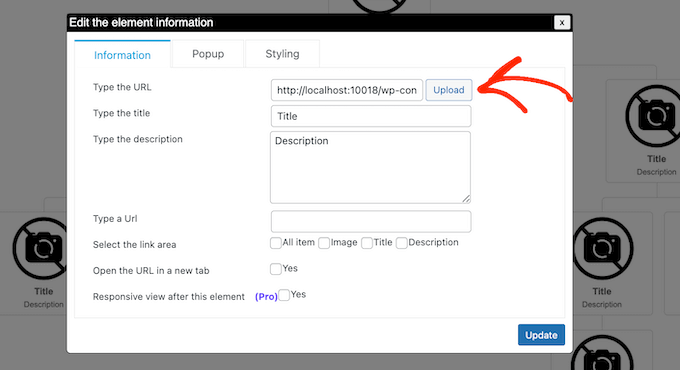Viewport: 680px width, 370px height.
Task: Click the Upload button
Action: [449, 90]
